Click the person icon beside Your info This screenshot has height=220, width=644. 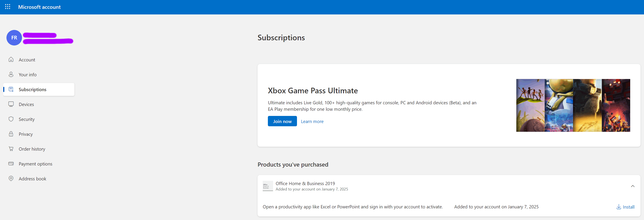coord(11,74)
